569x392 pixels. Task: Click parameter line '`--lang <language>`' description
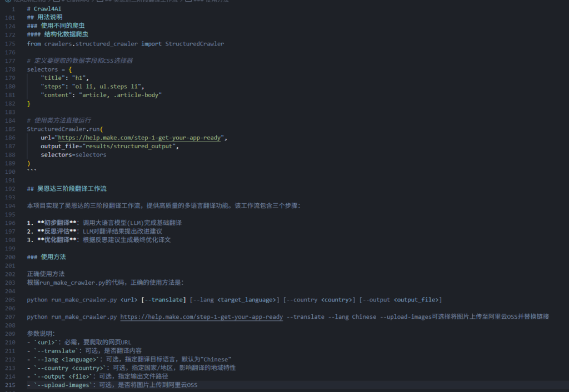click(129, 360)
